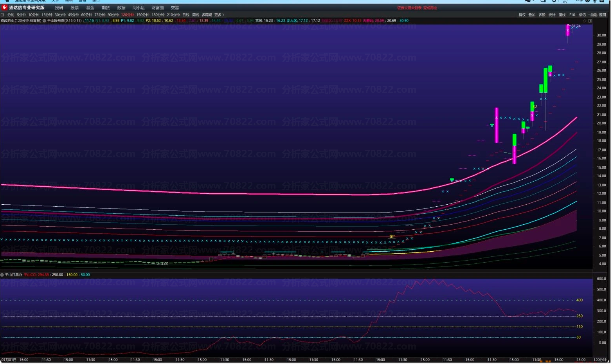
Task: Select the 15分钟 period
Action: (x=47, y=15)
